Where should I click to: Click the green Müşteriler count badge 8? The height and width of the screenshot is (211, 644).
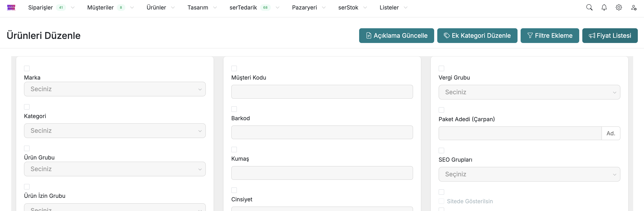(121, 8)
